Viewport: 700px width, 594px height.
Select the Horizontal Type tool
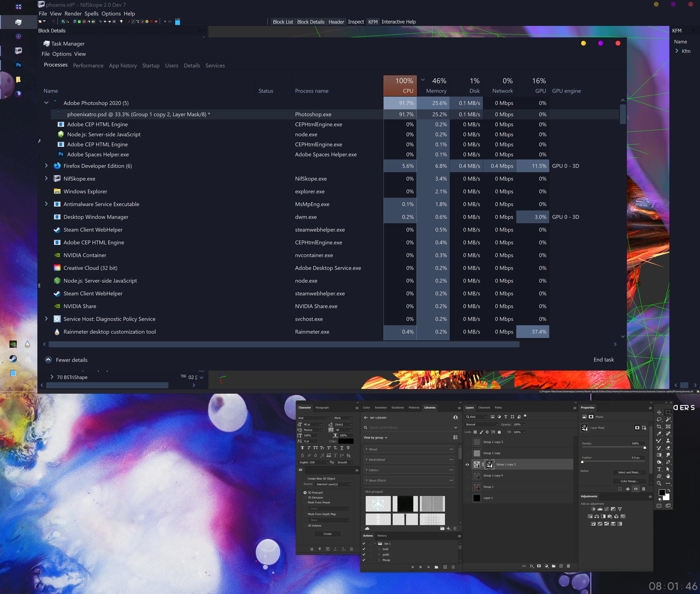[x=659, y=469]
